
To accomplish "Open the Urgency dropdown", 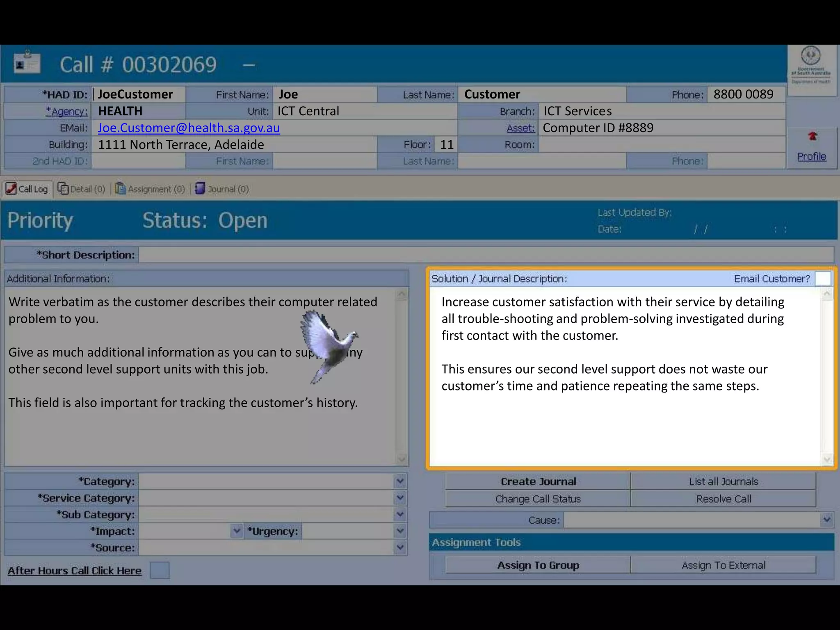I will tap(400, 531).
